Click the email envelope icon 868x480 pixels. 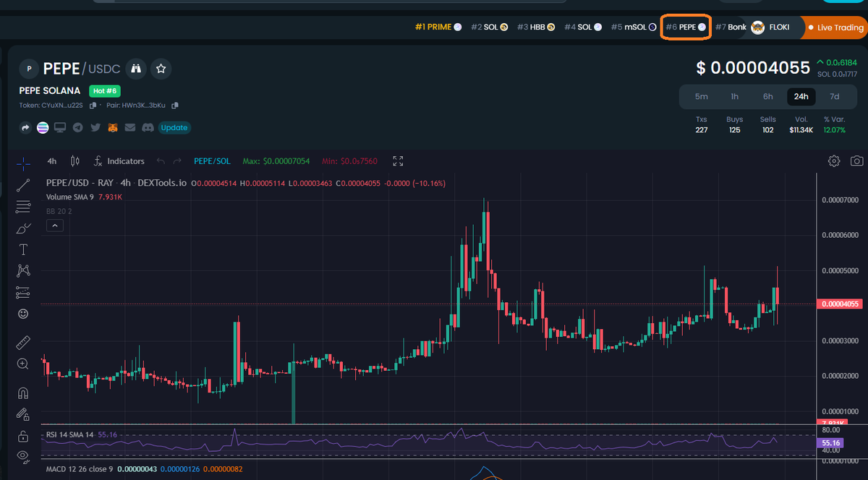coord(130,128)
